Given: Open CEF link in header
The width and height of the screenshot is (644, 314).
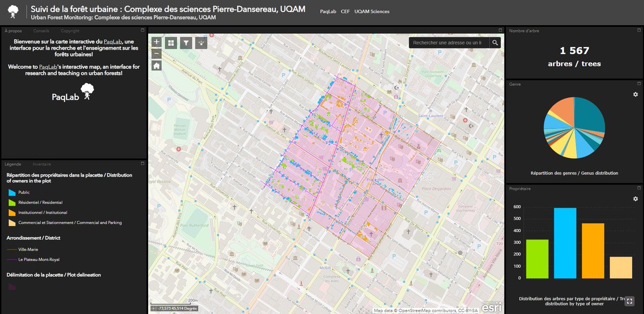Looking at the screenshot, I should (x=345, y=11).
